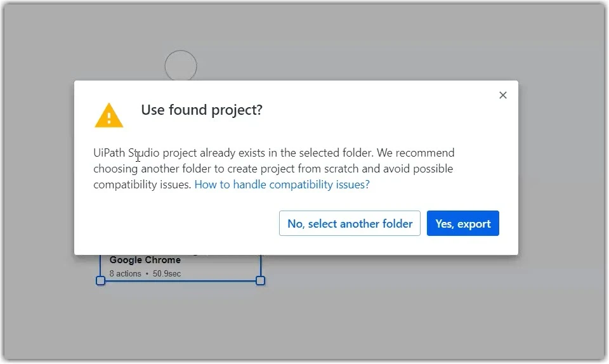Select the Google Chrome process block title

coord(145,259)
